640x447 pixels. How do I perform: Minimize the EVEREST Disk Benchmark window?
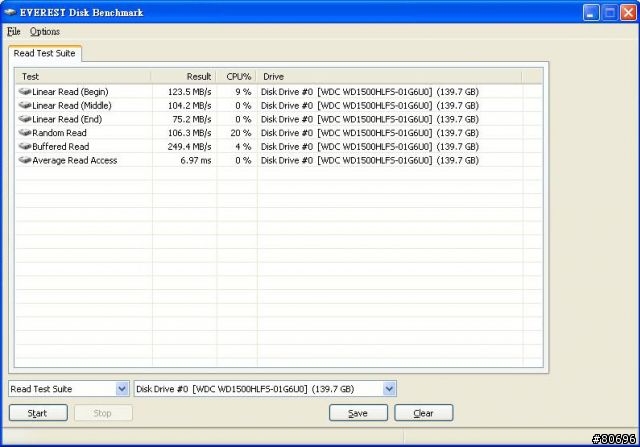pos(591,13)
